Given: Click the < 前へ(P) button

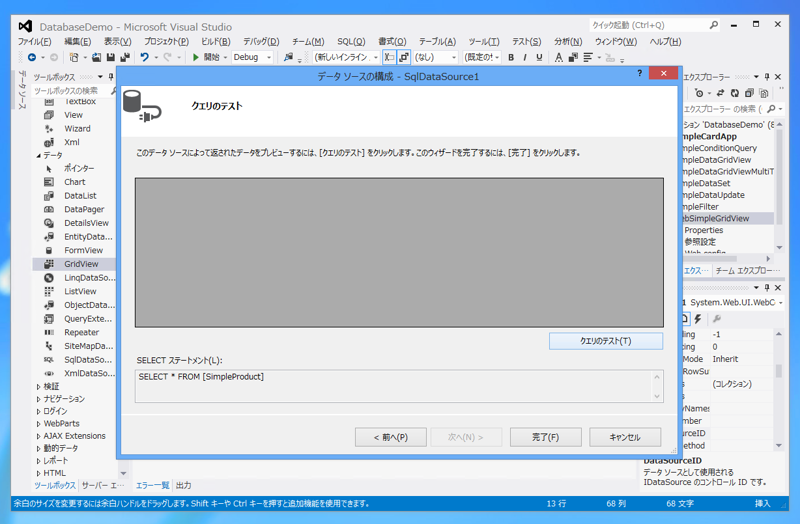Looking at the screenshot, I should [x=391, y=437].
